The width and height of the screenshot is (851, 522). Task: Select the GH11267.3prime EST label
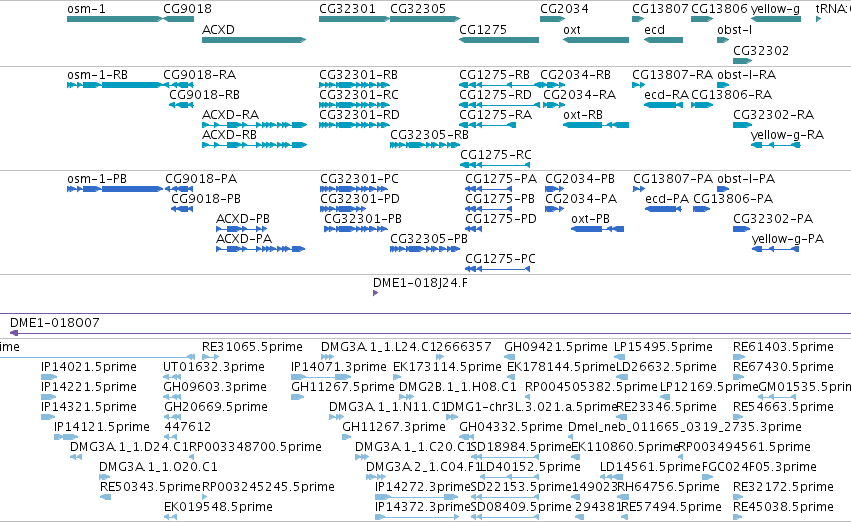pos(393,427)
